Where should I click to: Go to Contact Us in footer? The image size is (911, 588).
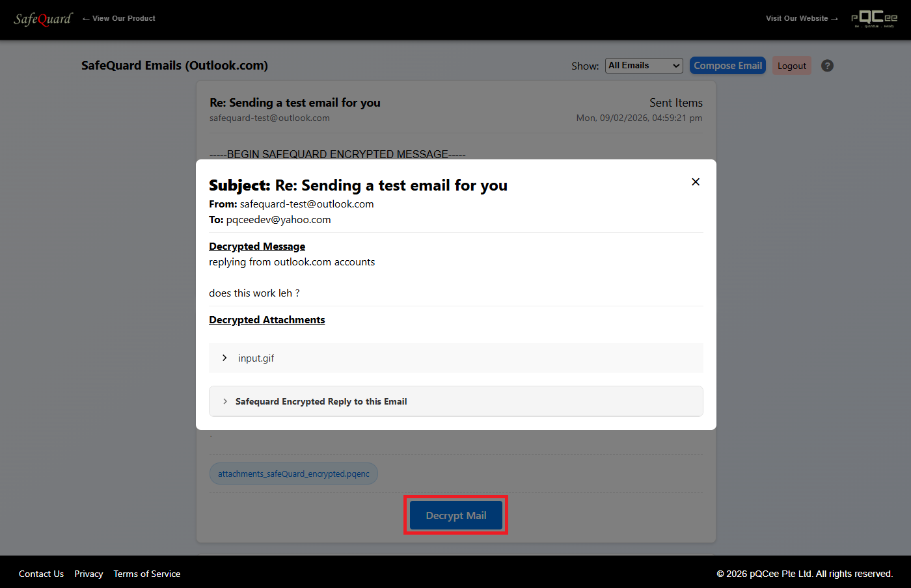[x=41, y=574]
